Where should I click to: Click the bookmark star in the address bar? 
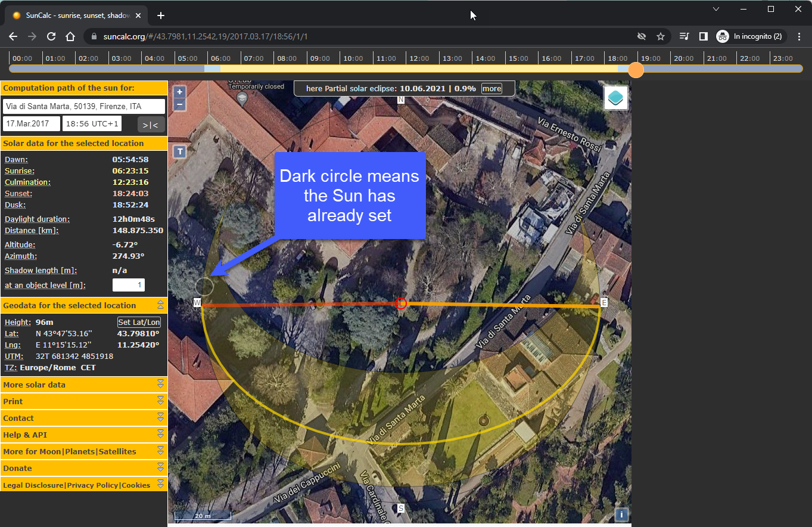(661, 36)
